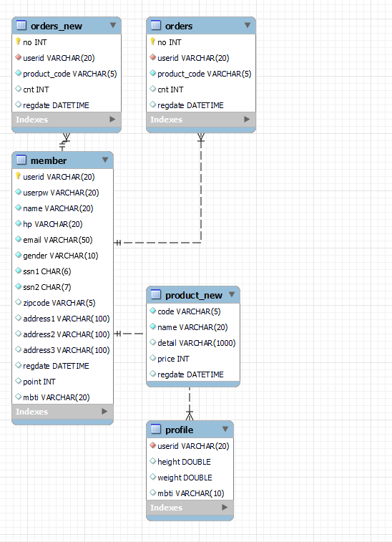Collapse the orders table with header arrow
392x542 pixels.
pos(248,25)
